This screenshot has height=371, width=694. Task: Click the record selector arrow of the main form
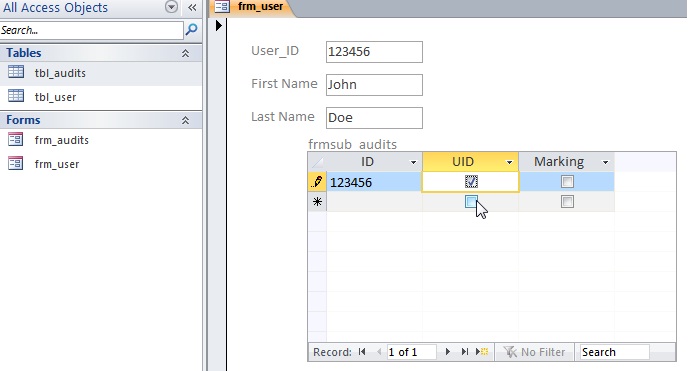tap(219, 26)
